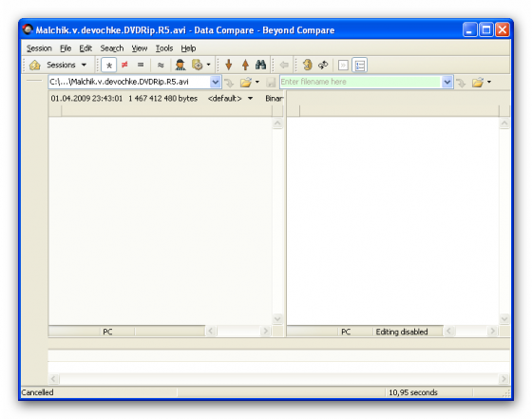532x419 pixels.
Task: Open the Session menu
Action: 39,48
